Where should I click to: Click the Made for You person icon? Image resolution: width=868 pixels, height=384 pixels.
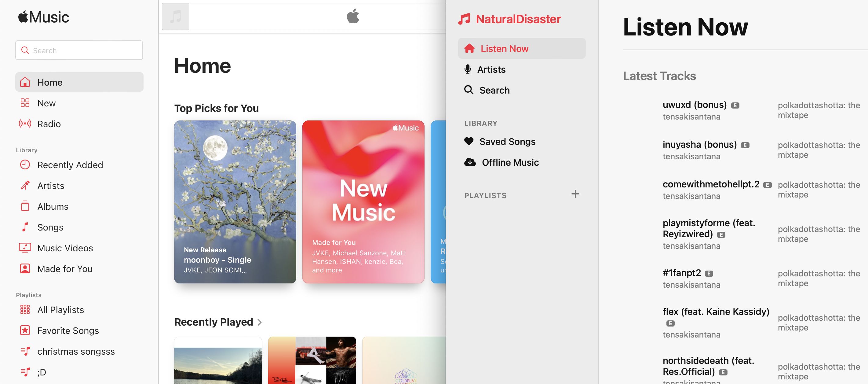tap(25, 269)
